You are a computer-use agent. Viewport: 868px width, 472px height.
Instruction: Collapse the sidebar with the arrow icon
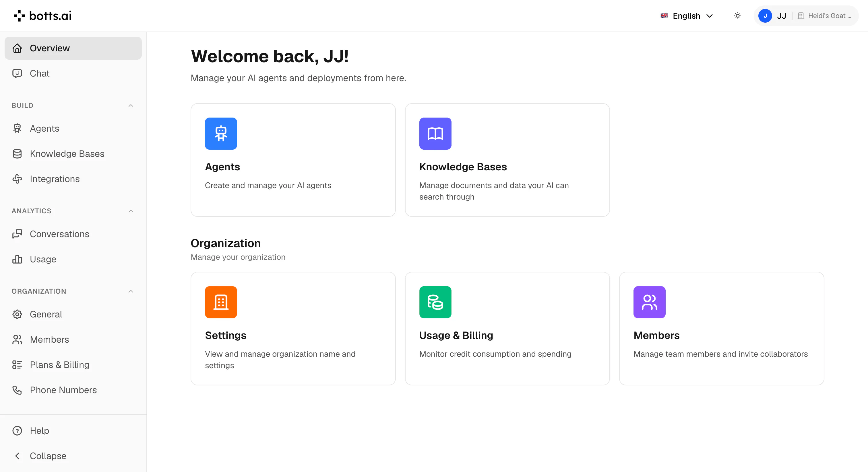[17, 456]
